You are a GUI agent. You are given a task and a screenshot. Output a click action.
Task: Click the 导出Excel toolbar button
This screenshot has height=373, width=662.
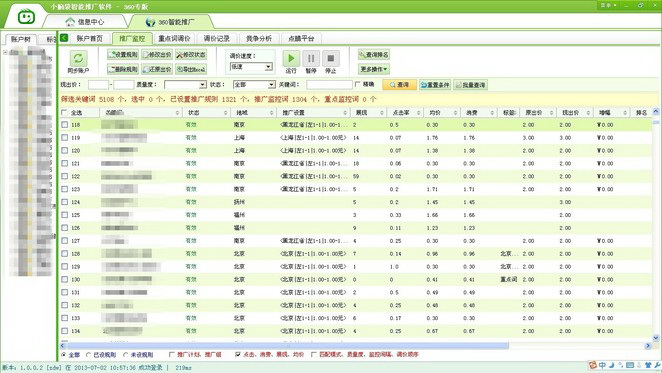191,69
